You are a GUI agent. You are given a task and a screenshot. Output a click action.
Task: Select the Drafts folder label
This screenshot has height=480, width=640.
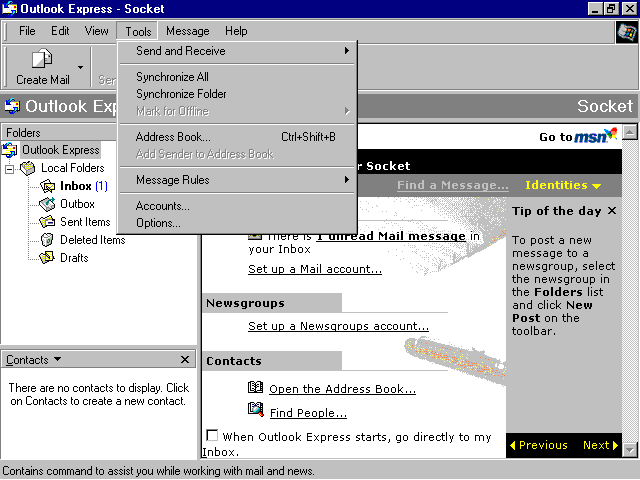coord(74,258)
